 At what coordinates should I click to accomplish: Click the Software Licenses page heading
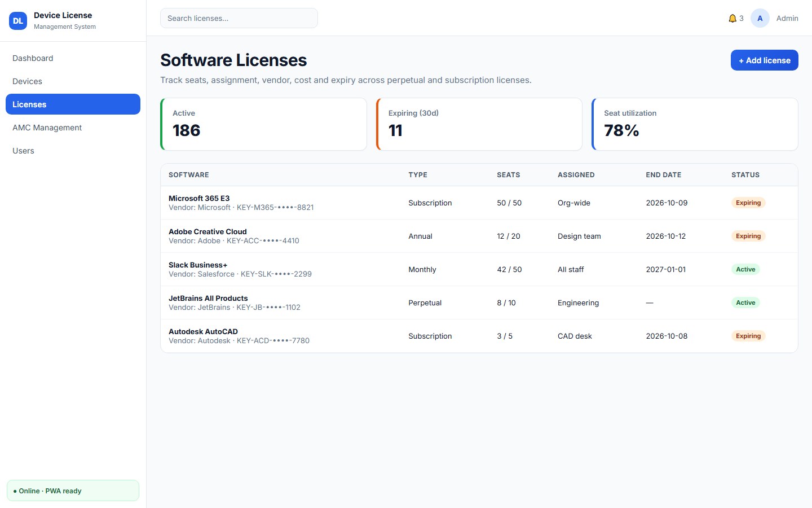(233, 60)
